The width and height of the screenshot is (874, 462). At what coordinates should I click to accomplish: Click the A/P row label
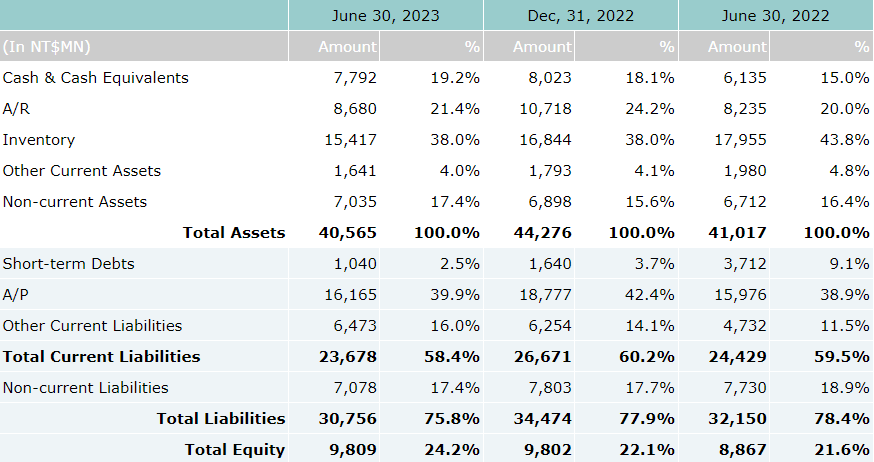[x=15, y=295]
